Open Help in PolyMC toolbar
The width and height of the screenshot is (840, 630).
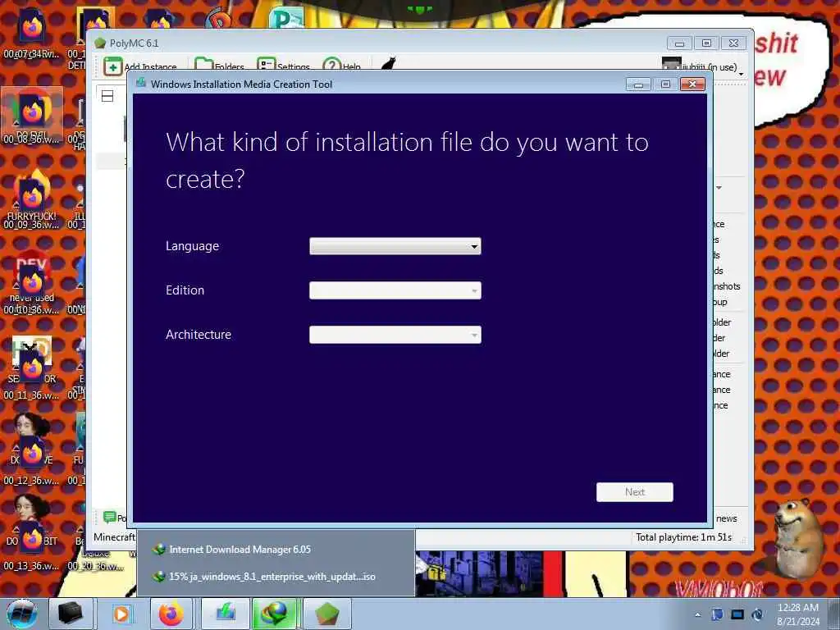pos(342,66)
